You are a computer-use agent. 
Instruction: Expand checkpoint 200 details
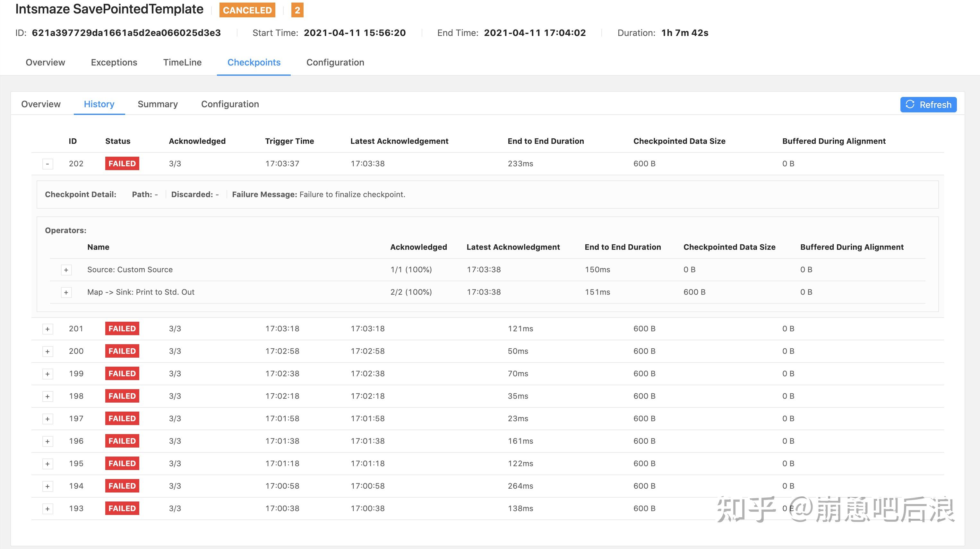click(x=47, y=351)
